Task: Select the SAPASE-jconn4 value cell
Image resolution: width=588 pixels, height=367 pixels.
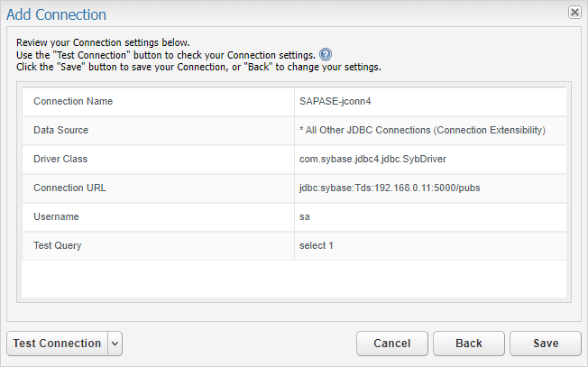Action: [x=430, y=101]
